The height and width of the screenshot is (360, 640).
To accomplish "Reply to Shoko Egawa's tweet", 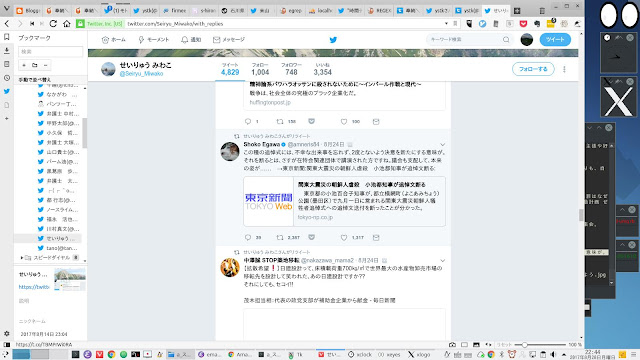I will 247,237.
